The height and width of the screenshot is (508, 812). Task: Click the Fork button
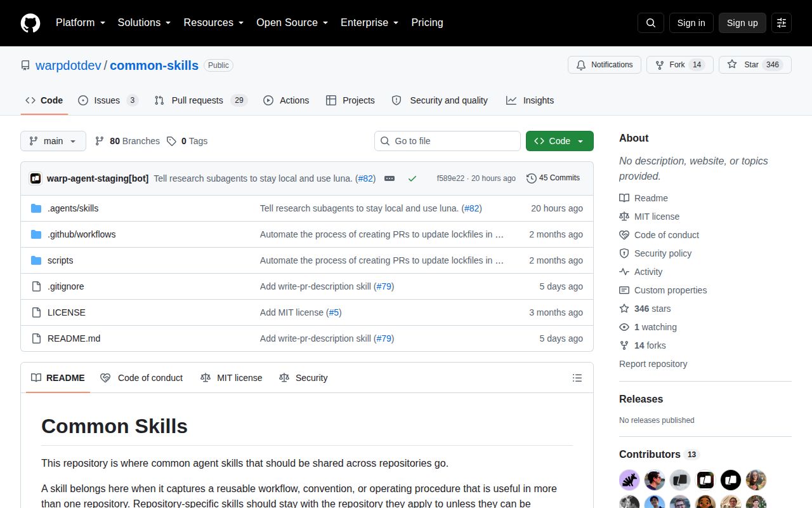pos(680,65)
